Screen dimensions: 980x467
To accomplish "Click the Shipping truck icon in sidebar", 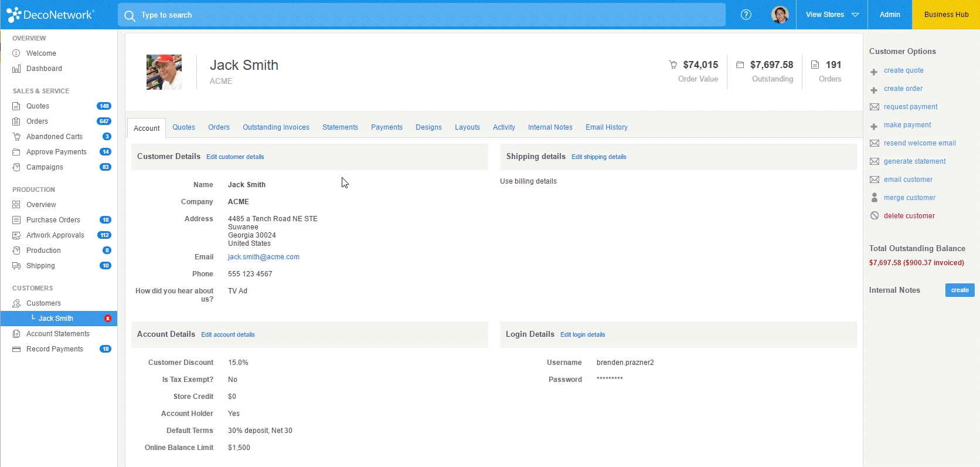I will [16, 266].
